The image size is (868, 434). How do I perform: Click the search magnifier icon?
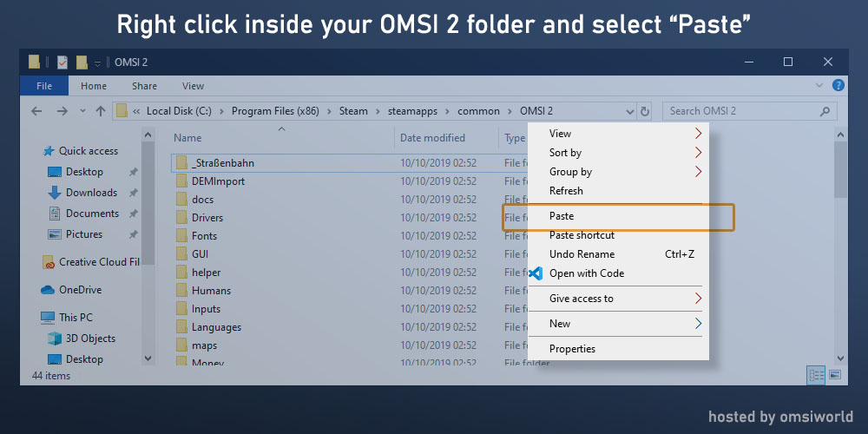(x=825, y=111)
